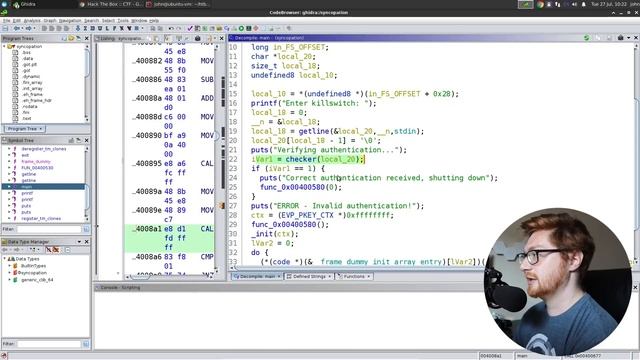The height and width of the screenshot is (360, 640).
Task: Click folder icon in Program Trees header
Action: pyautogui.click(x=71, y=38)
